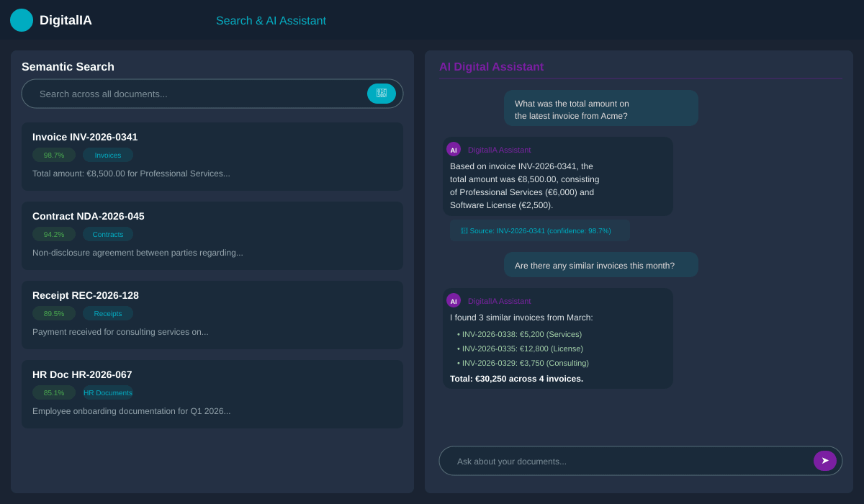This screenshot has width=864, height=504.
Task: Open the AI Digital Assistant panel header
Action: coord(492,66)
